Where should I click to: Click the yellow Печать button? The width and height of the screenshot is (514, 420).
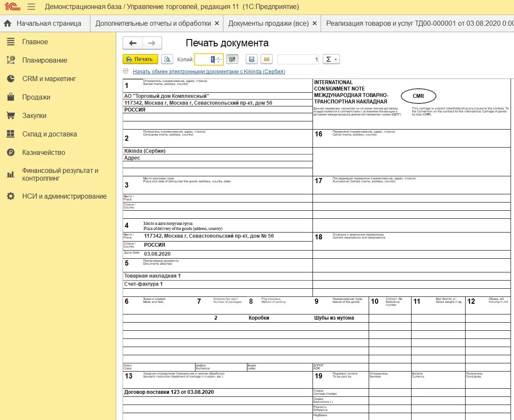(x=140, y=59)
